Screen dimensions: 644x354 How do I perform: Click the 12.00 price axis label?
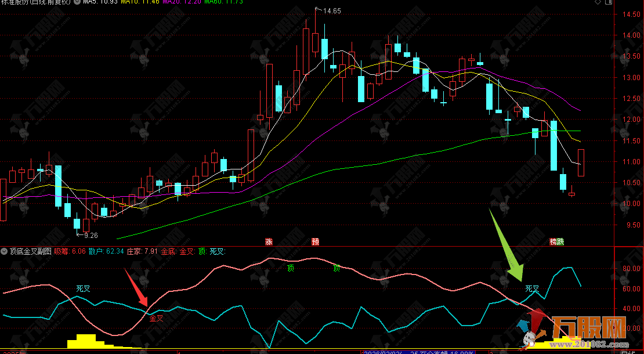coord(631,120)
